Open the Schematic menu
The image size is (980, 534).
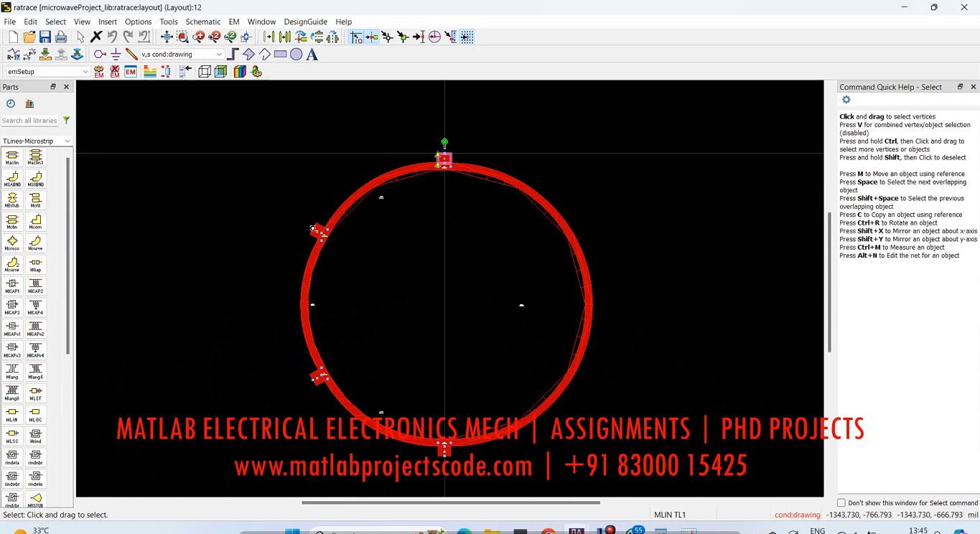[203, 22]
